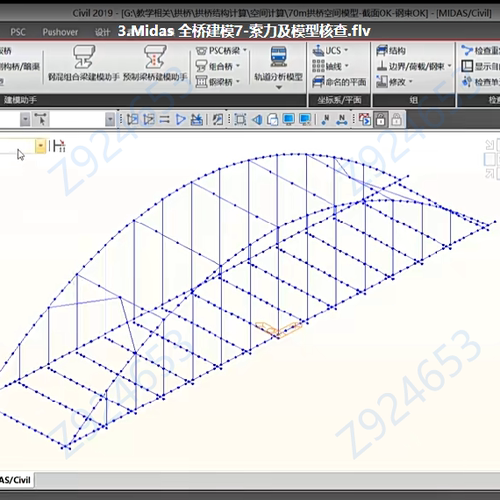This screenshot has width=500, height=500.
Task: Click the node number display icon
Action: point(325,119)
